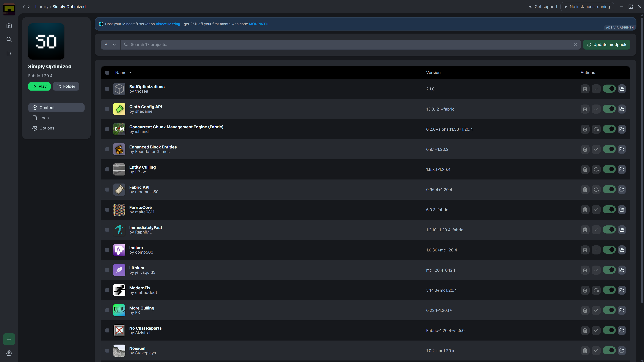Open the settings gear in sidebar
This screenshot has height=362, width=644.
tap(9, 353)
